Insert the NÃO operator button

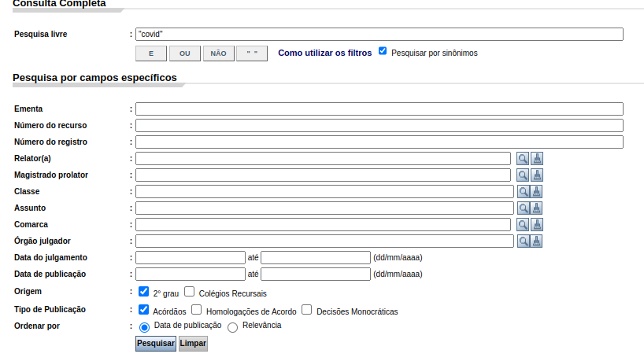(x=218, y=53)
